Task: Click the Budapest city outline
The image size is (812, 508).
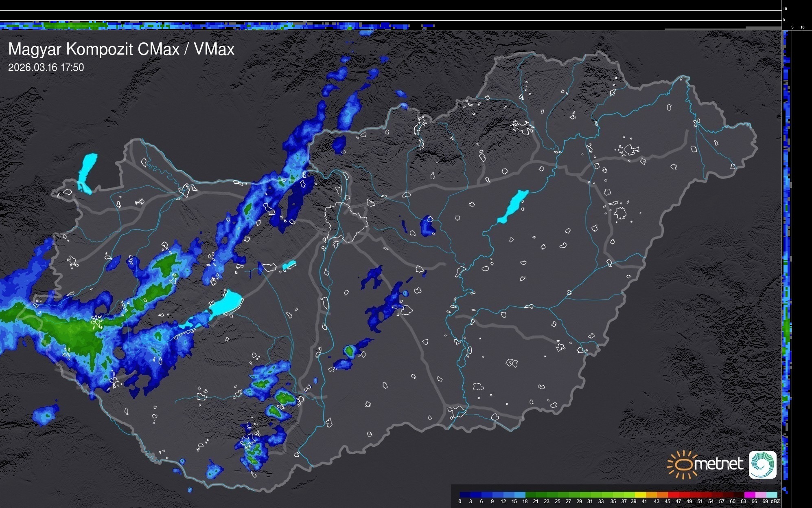Action: point(346,222)
